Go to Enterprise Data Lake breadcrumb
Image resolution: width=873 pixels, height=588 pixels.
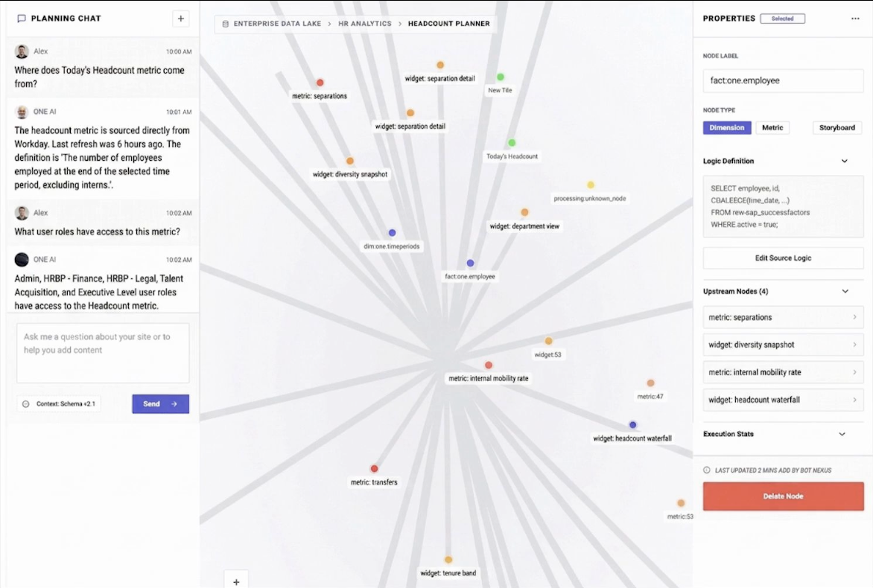277,24
